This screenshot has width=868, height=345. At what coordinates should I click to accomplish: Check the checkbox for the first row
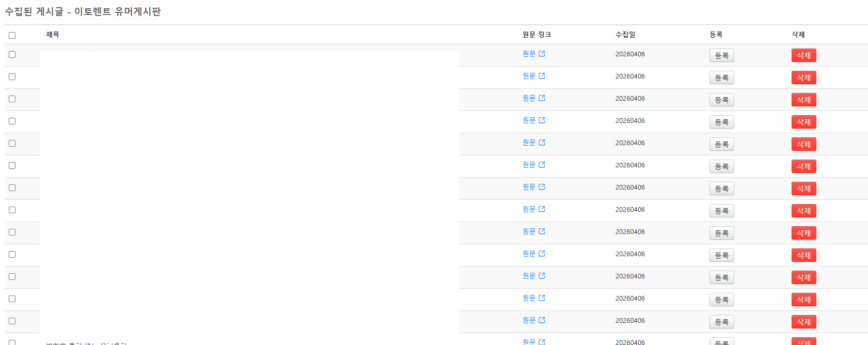click(x=12, y=55)
